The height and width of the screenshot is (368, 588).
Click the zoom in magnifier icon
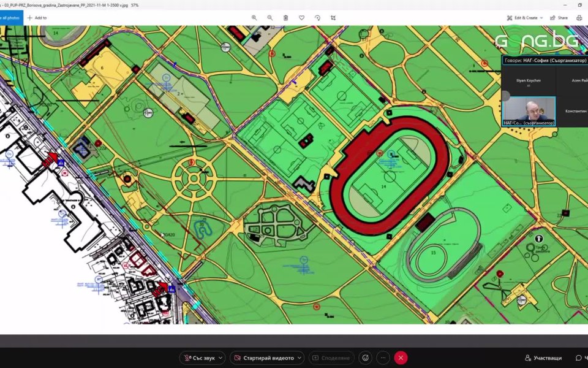[254, 18]
